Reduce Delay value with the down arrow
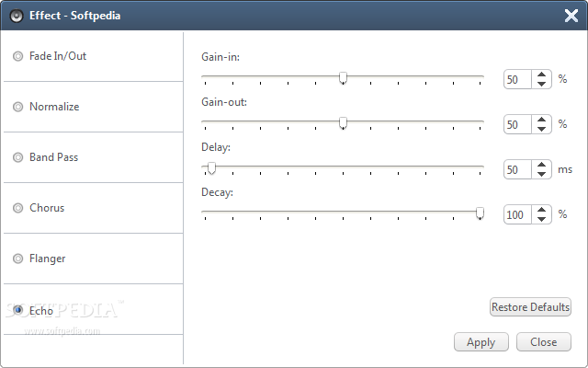 541,174
